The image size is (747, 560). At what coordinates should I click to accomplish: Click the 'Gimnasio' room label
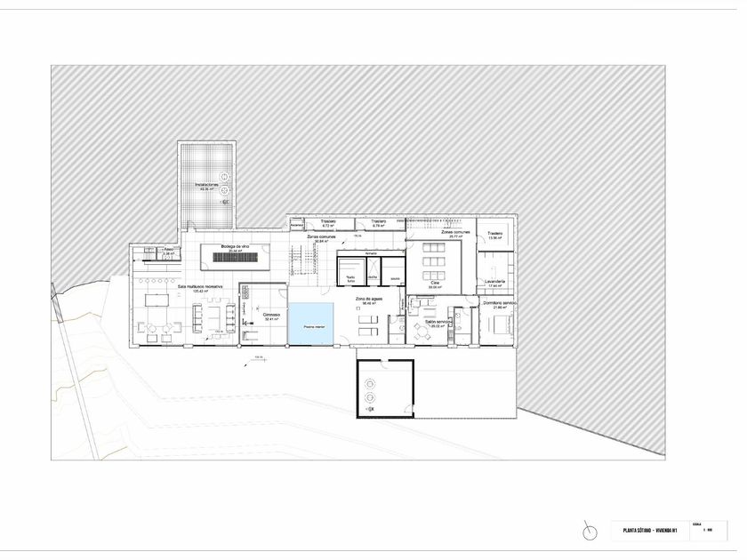click(271, 316)
